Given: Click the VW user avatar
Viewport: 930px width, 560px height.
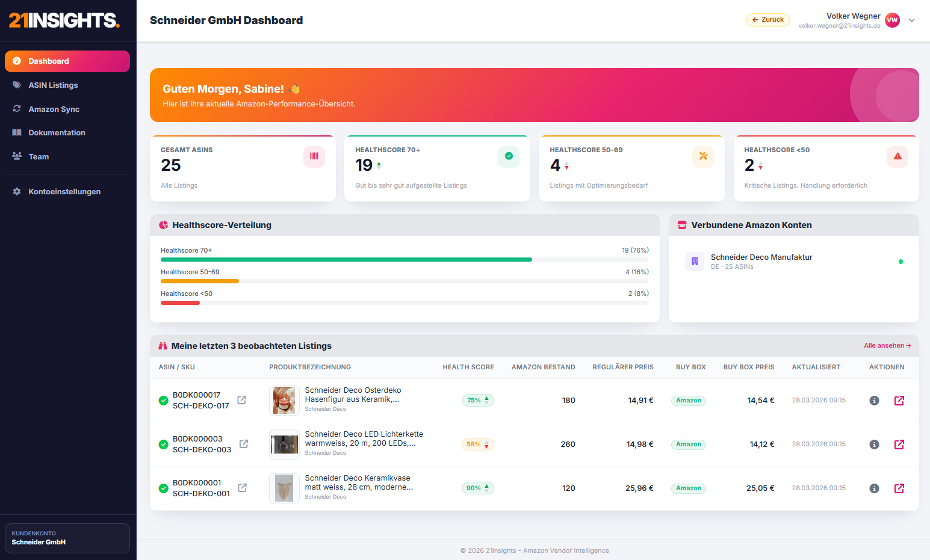Looking at the screenshot, I should tap(893, 20).
